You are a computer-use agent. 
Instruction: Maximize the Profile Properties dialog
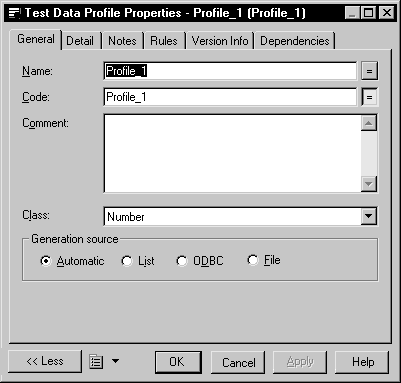(x=368, y=13)
